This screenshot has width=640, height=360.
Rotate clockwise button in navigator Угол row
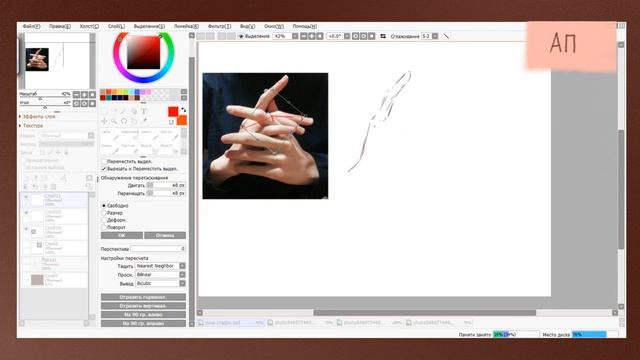[x=84, y=103]
